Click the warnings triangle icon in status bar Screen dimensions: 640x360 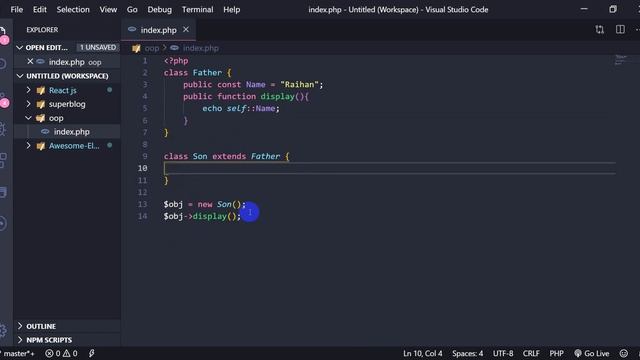point(67,353)
